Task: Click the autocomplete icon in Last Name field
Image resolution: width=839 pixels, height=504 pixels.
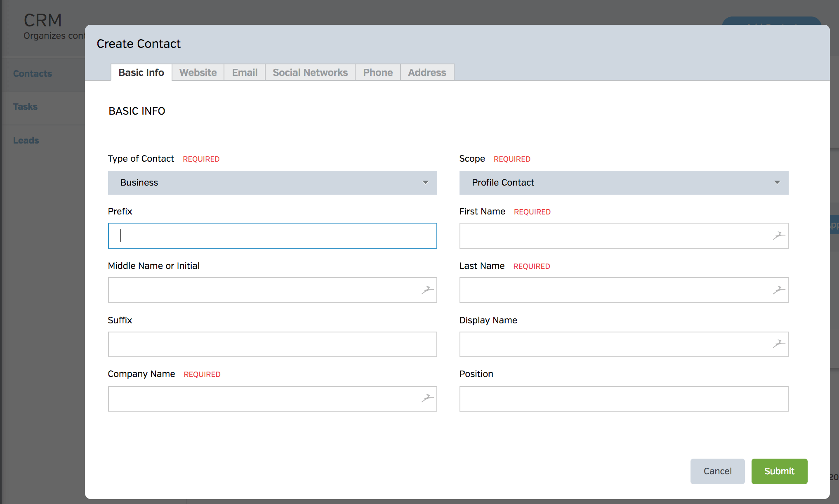Action: click(x=778, y=290)
